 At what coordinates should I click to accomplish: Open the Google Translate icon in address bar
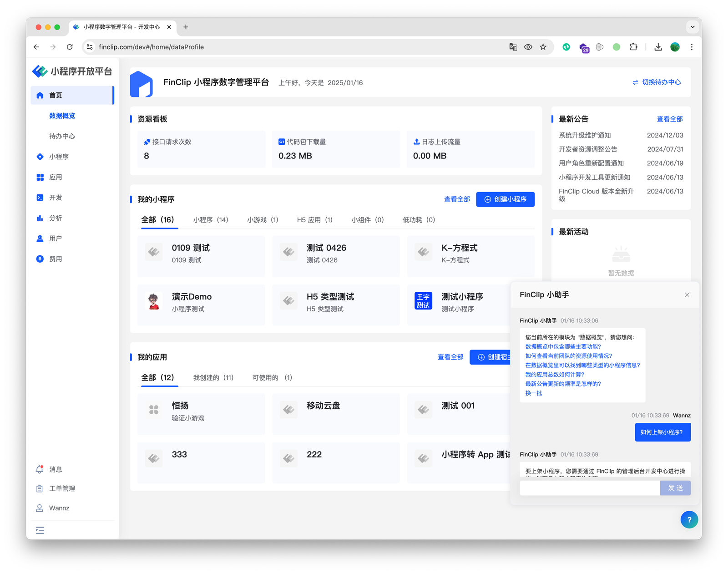[x=513, y=47]
